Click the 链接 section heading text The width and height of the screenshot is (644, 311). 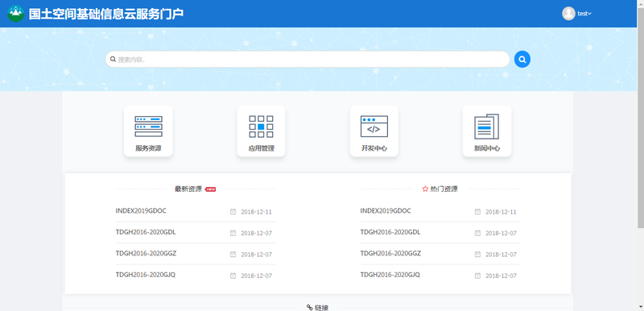[x=321, y=308]
